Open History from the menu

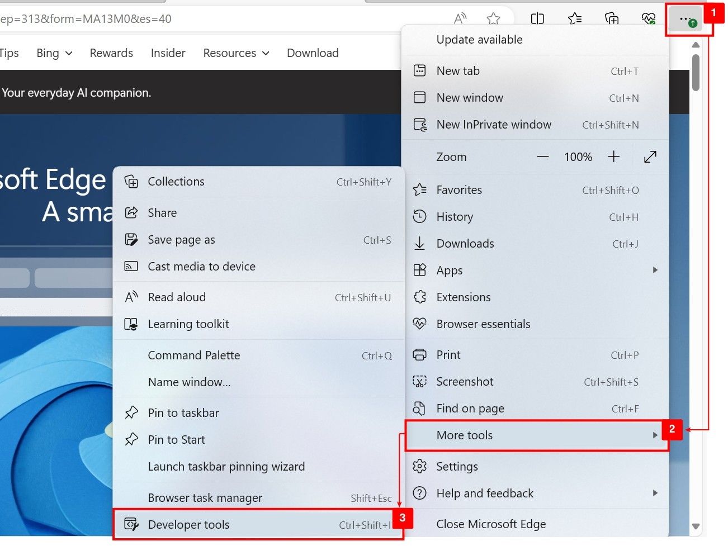(535, 217)
